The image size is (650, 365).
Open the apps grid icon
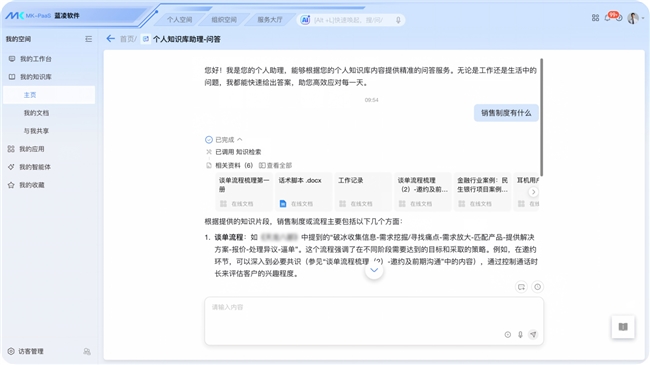coord(595,18)
